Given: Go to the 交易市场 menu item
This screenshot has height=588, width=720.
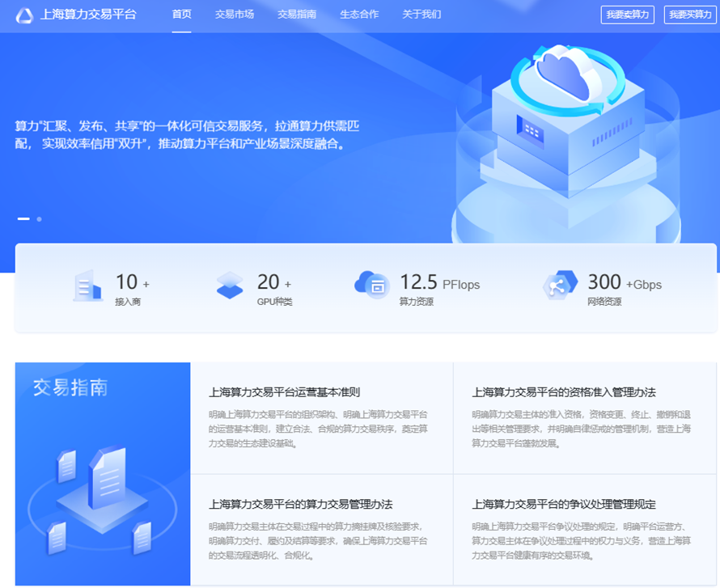Looking at the screenshot, I should point(235,15).
